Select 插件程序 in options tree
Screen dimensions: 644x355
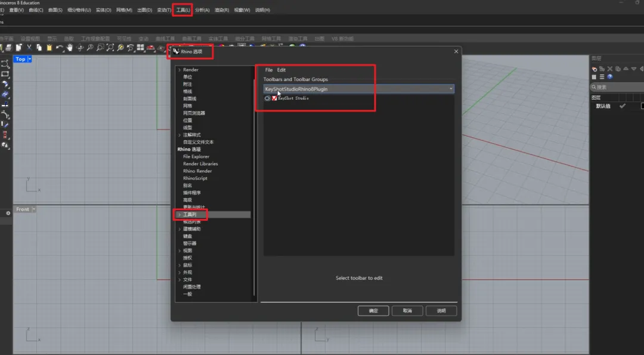(192, 193)
